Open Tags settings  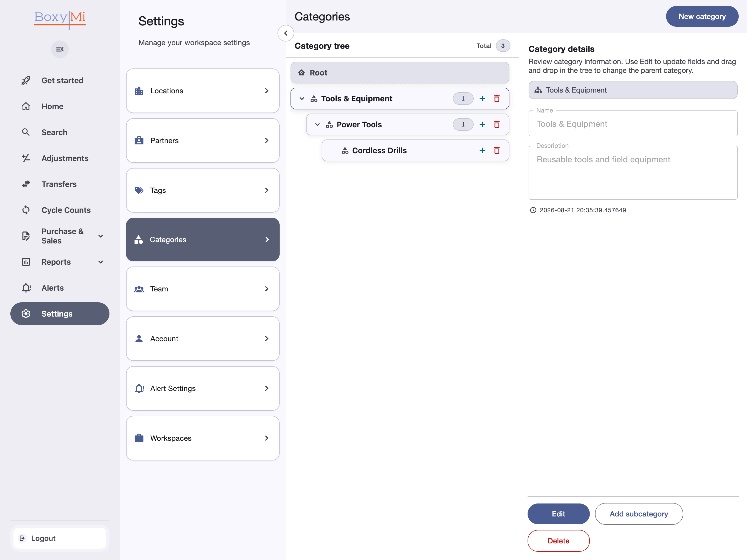coord(203,190)
